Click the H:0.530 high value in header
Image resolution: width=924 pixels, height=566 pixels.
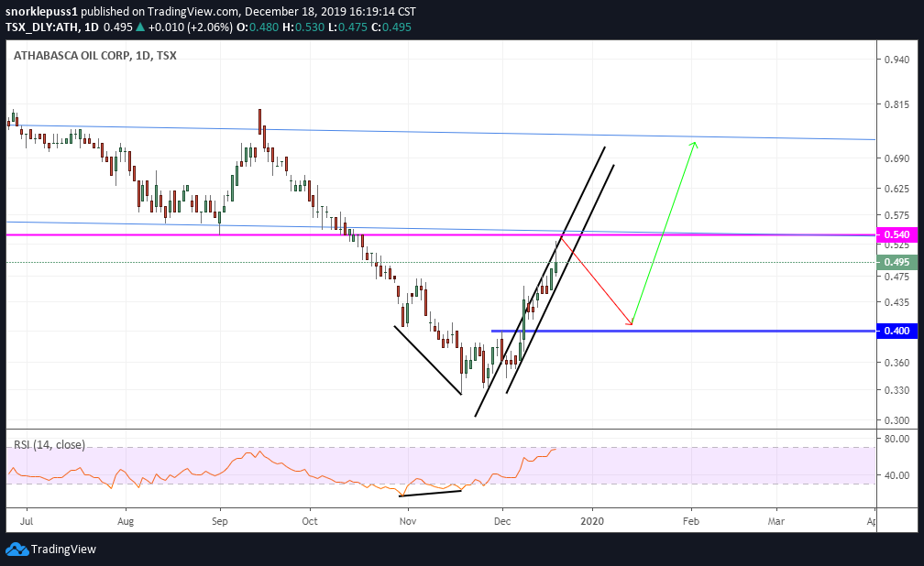click(303, 27)
